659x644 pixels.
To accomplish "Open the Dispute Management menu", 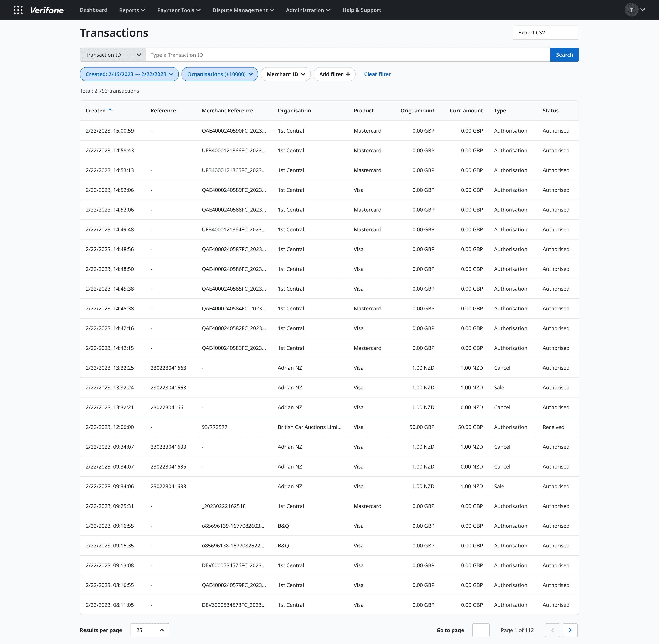I will 243,10.
